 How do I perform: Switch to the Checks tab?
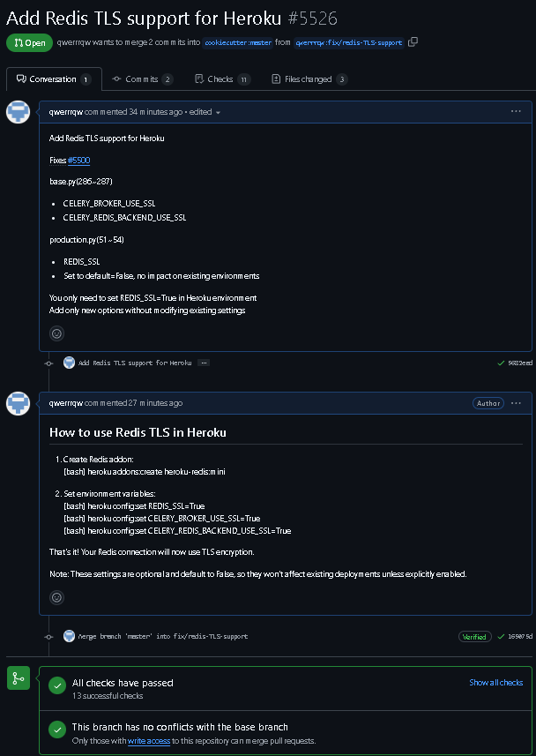(x=221, y=78)
